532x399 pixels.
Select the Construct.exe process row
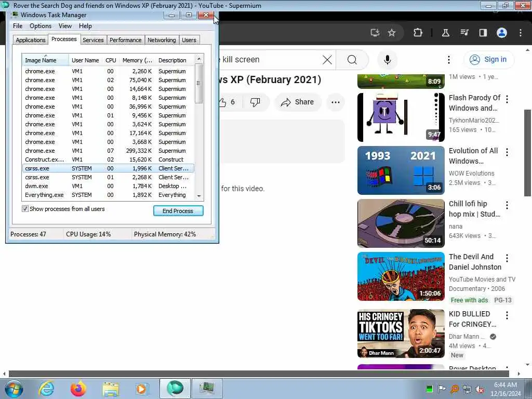point(108,159)
